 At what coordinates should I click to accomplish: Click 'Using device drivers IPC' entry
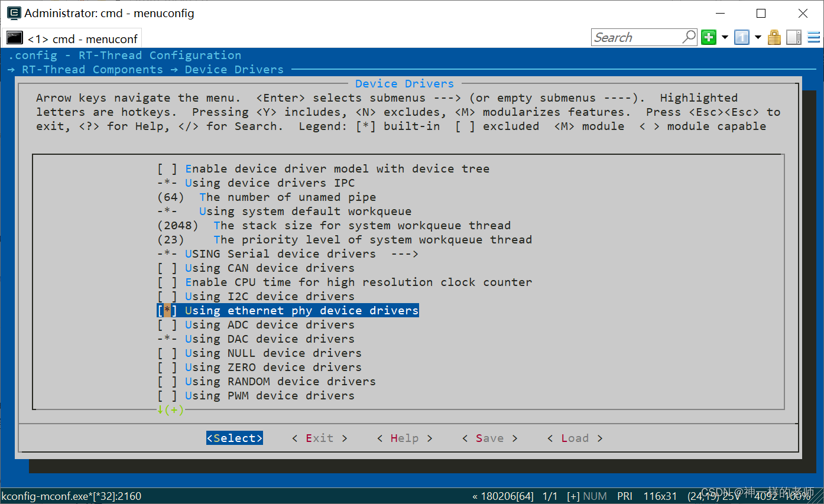(255, 183)
